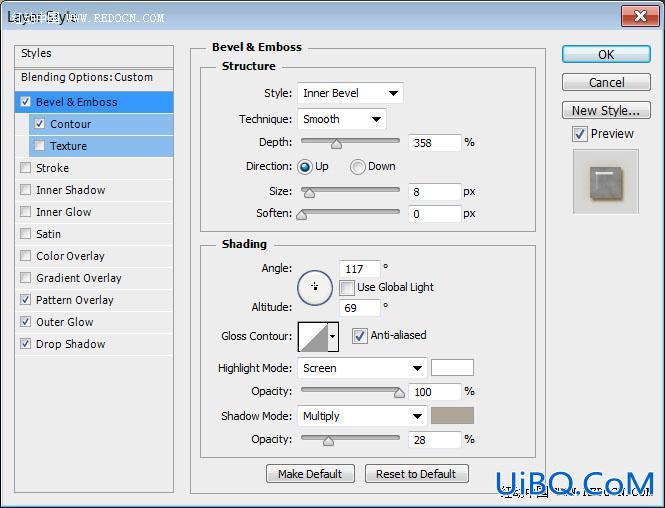Click the Depth value field 358
The width and height of the screenshot is (665, 508).
point(435,143)
